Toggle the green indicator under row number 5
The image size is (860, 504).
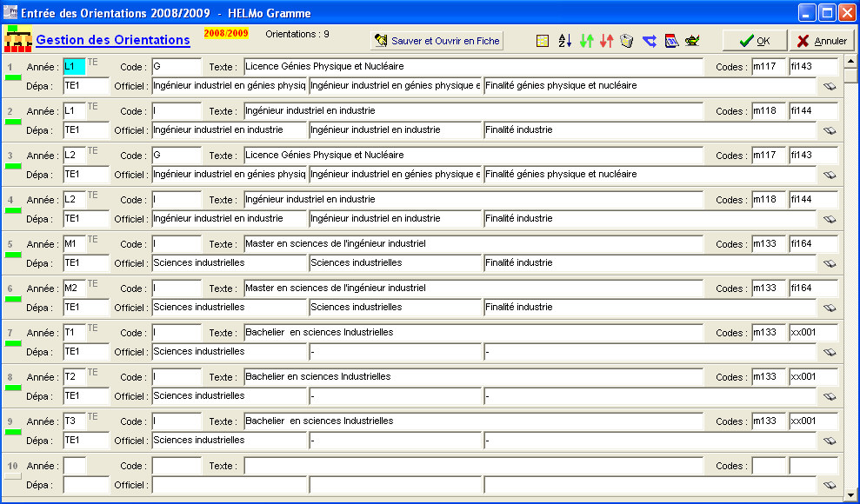coord(13,255)
